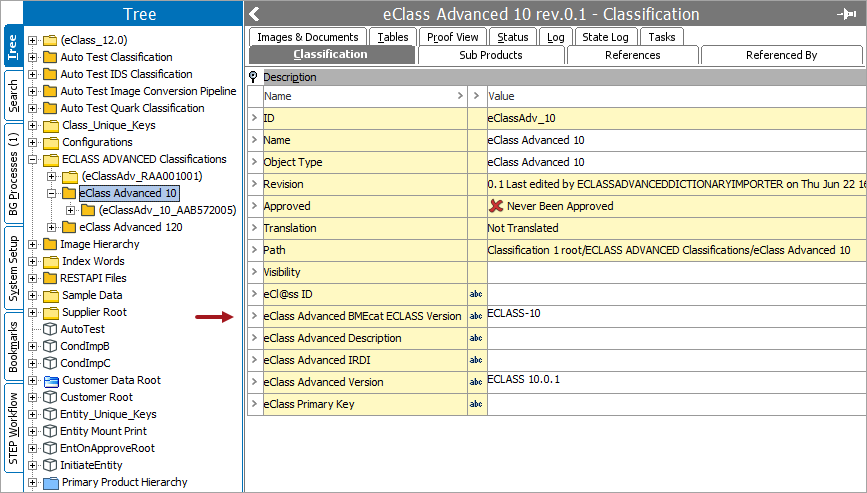
Task: Click abc icon for eClass Advanced IRDI
Action: click(x=476, y=360)
